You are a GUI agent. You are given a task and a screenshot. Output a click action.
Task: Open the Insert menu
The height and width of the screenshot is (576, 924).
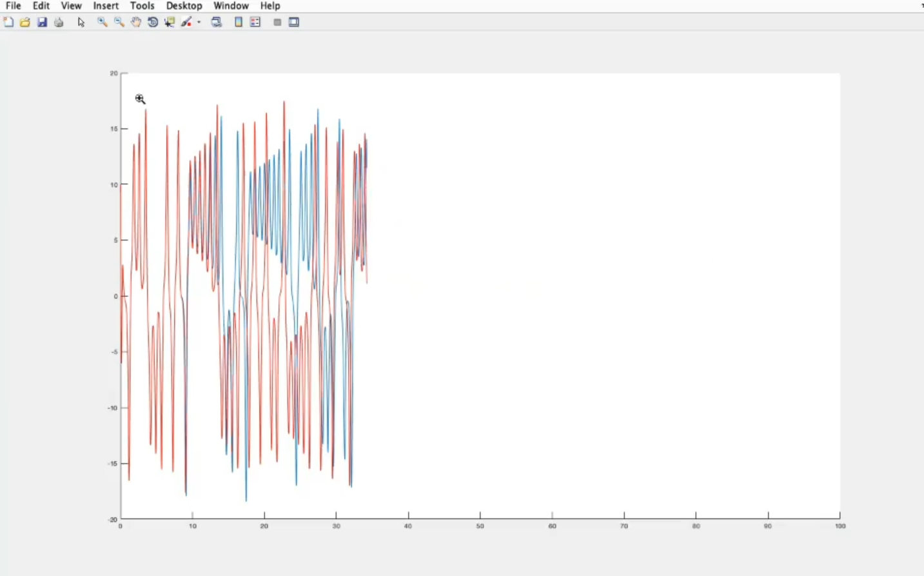[x=106, y=6]
